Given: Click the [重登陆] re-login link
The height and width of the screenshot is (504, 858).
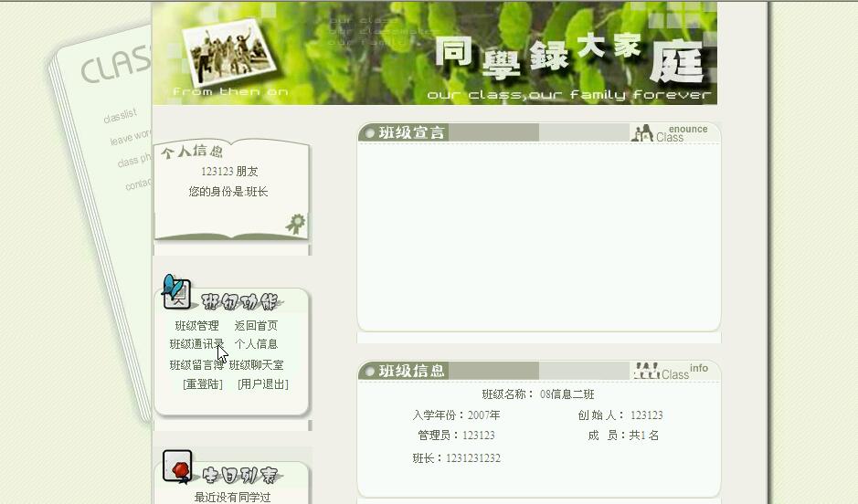Looking at the screenshot, I should [203, 384].
